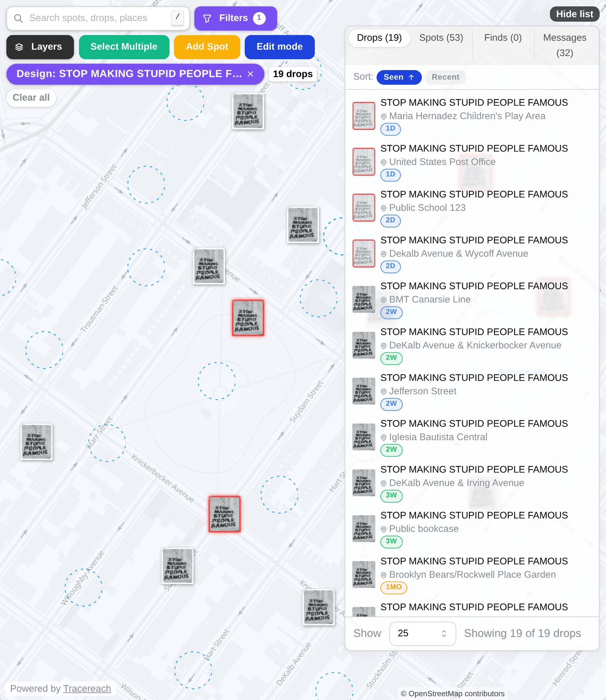Click Clear all filters
Screen dimensions: 606x700
tap(31, 98)
